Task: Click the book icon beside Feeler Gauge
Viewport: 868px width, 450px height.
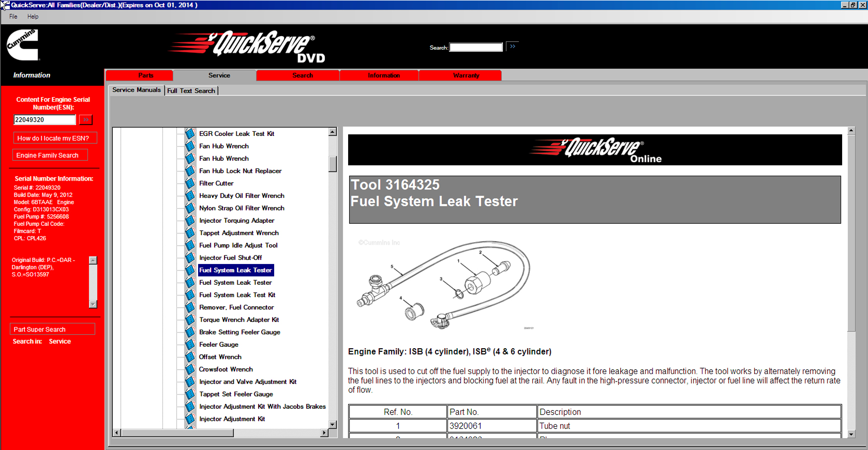Action: tap(190, 345)
